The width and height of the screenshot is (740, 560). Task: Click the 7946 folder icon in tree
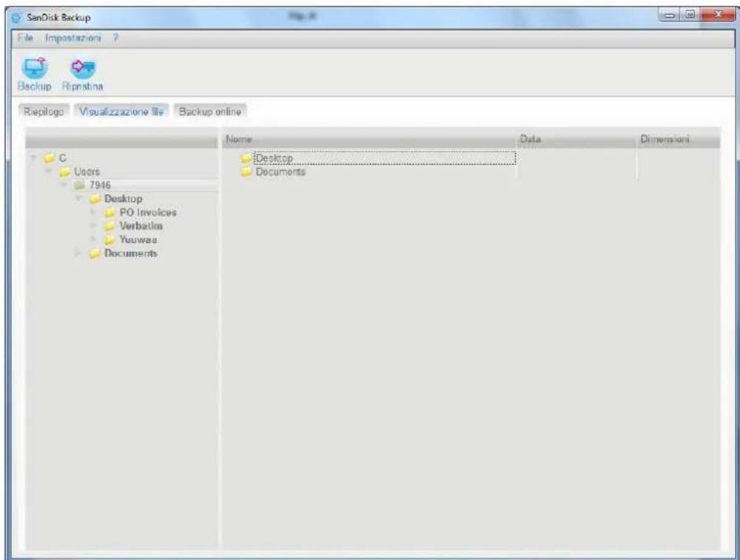79,185
